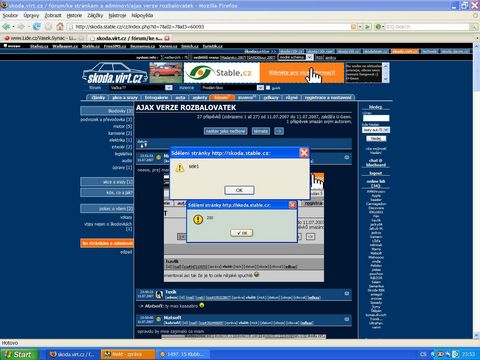Click the nastav jako nečtené button
The width and height of the screenshot is (480, 360).
click(226, 131)
